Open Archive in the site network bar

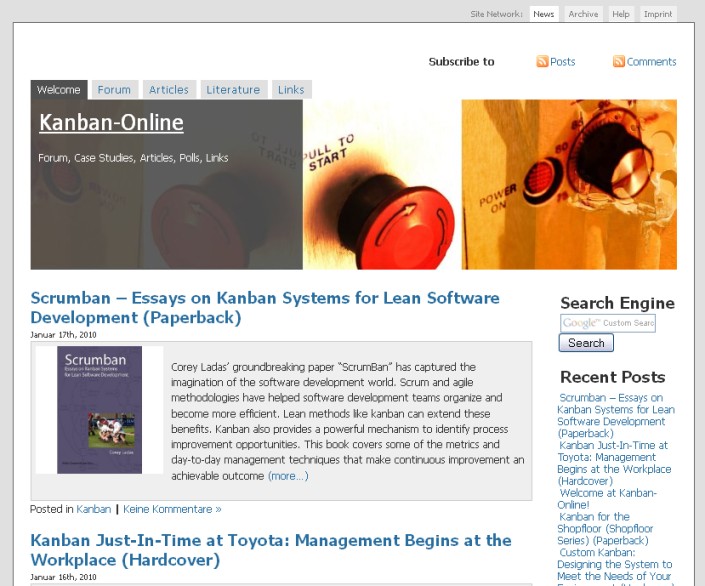pyautogui.click(x=583, y=14)
